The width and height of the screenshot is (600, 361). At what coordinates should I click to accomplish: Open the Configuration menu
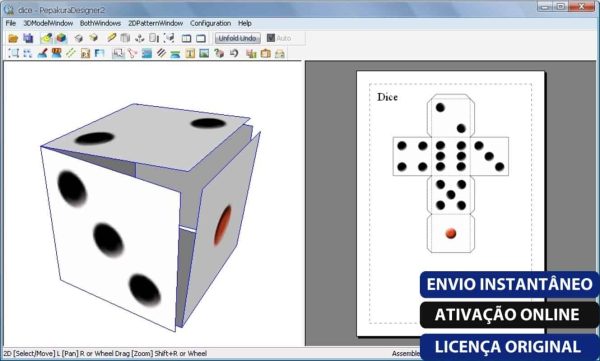[x=210, y=23]
